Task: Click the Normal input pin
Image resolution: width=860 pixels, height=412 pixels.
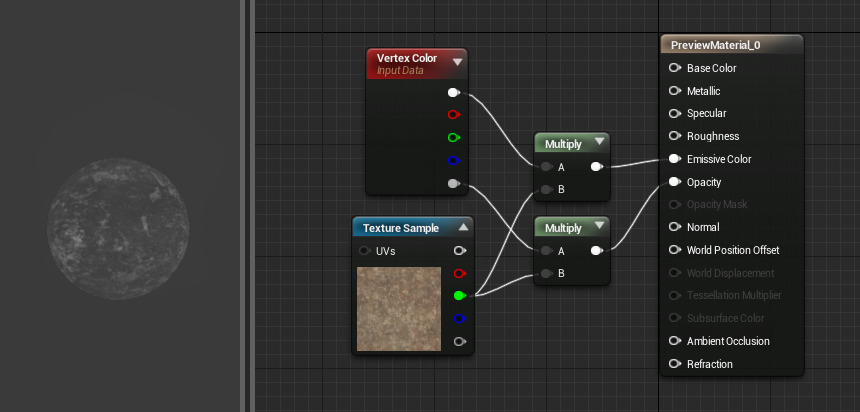Action: 674,227
